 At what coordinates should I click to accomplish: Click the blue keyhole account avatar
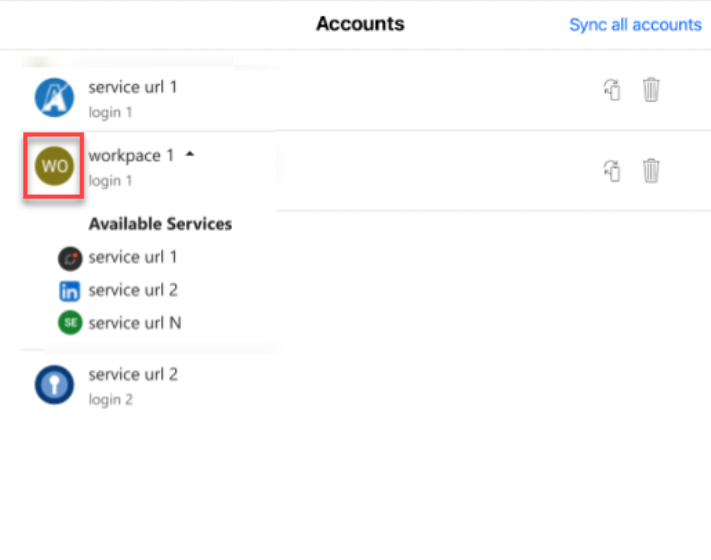click(54, 385)
